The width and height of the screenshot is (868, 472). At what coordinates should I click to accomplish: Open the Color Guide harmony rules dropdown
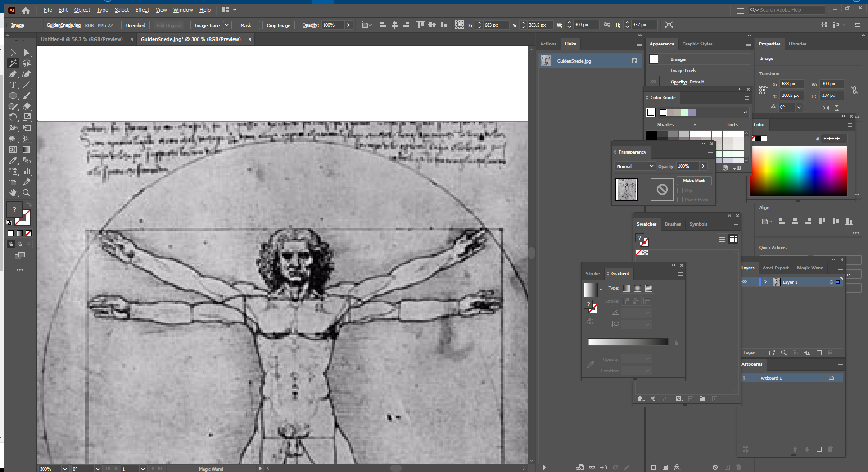coord(745,112)
